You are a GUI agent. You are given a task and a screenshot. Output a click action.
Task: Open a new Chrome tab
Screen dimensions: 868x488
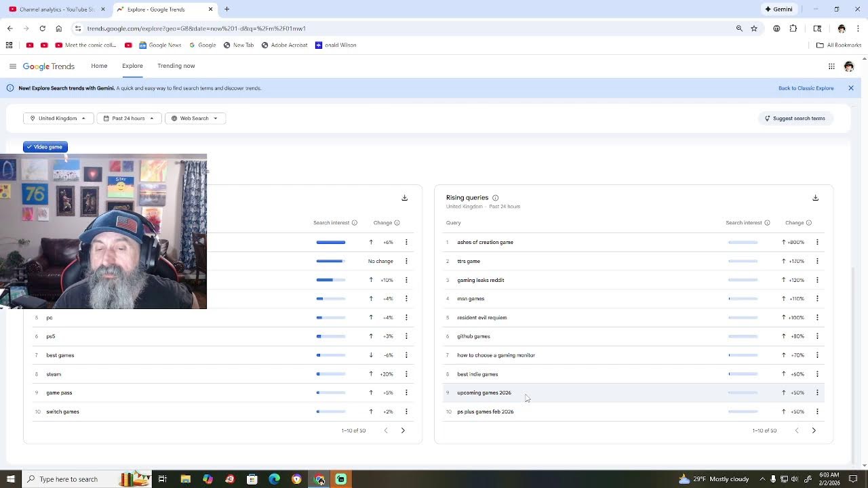coord(227,9)
